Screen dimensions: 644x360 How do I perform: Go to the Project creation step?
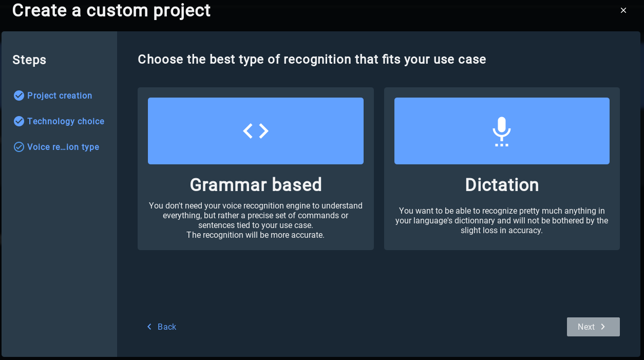[60, 96]
